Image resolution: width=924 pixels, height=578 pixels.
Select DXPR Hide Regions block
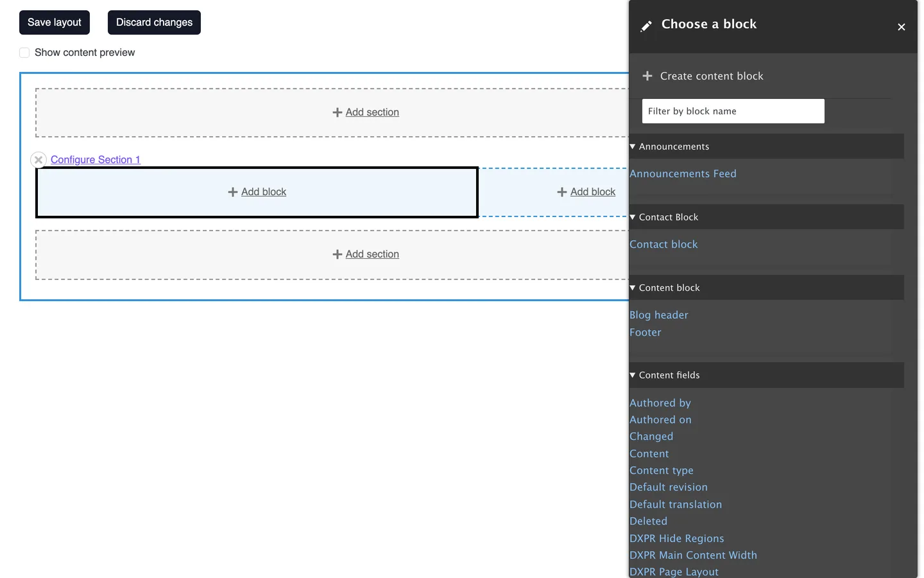677,538
